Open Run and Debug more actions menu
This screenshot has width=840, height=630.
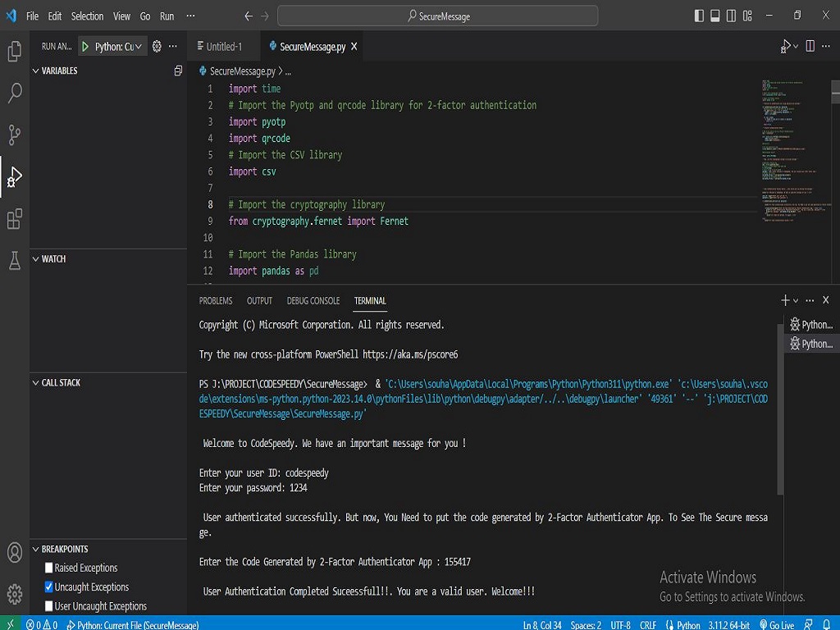pos(172,47)
